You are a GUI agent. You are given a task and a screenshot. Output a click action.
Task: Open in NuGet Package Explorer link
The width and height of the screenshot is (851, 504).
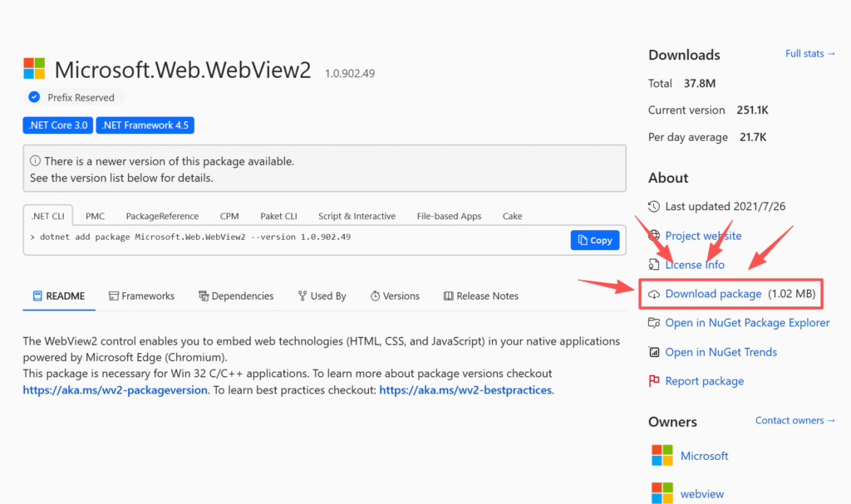click(x=747, y=323)
